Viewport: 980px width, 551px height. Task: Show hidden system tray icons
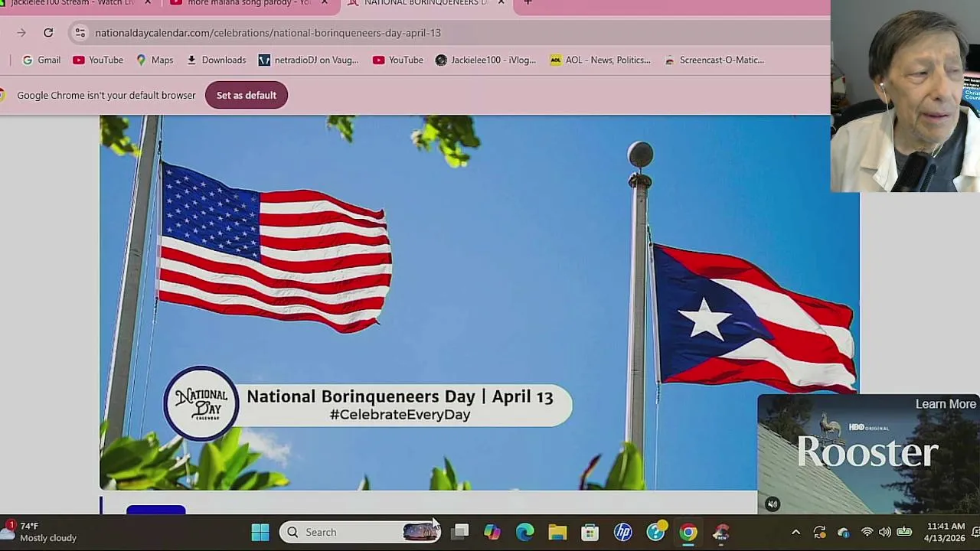click(795, 533)
